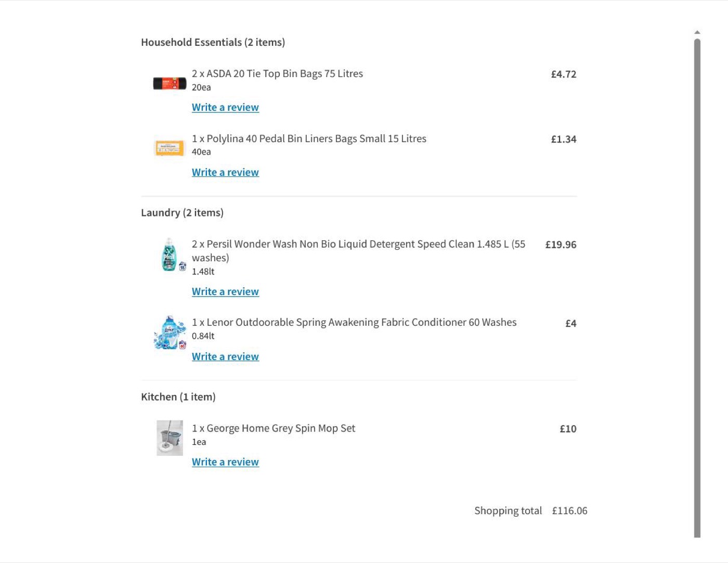Image resolution: width=728 pixels, height=563 pixels.
Task: Click the Polylina pedal bin liners image
Action: point(170,148)
